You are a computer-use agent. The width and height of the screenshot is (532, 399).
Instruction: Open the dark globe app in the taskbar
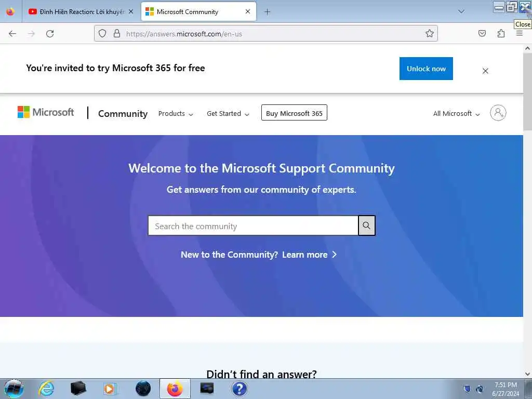tap(143, 389)
